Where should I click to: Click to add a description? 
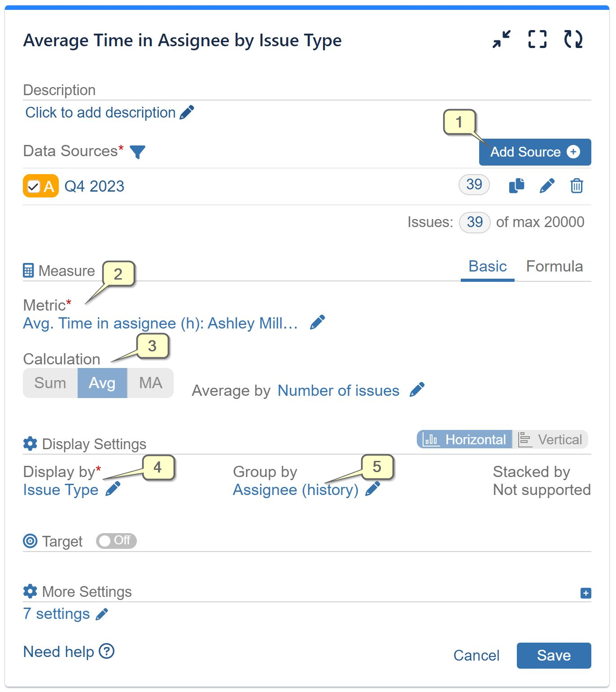coord(100,112)
